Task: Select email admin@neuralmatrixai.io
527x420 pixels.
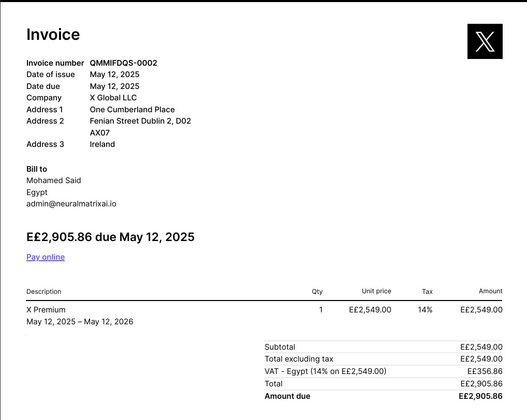Action: [71, 204]
